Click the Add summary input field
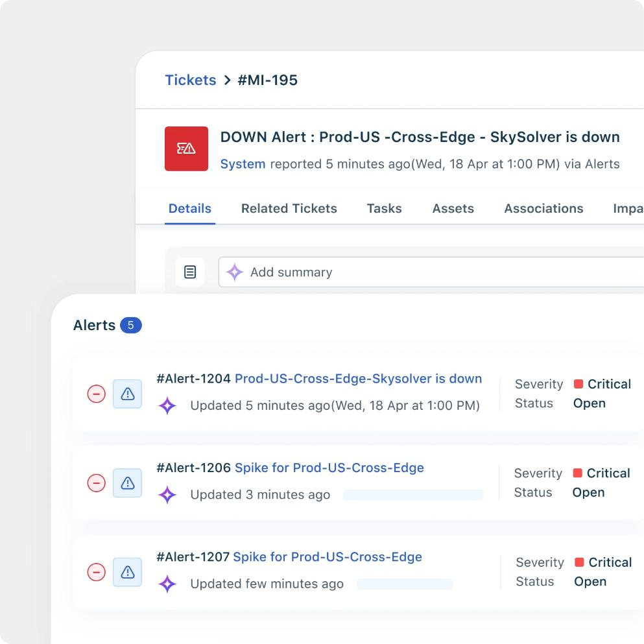 click(x=431, y=272)
